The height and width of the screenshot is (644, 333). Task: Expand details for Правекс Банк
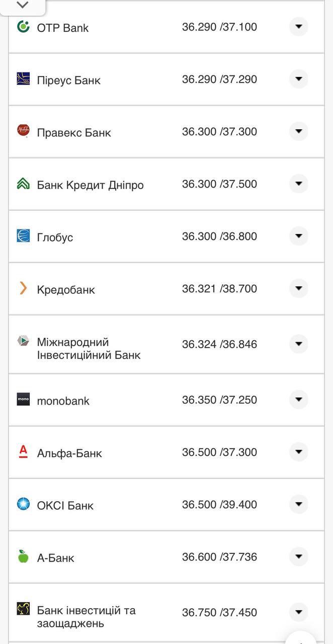pos(299,131)
